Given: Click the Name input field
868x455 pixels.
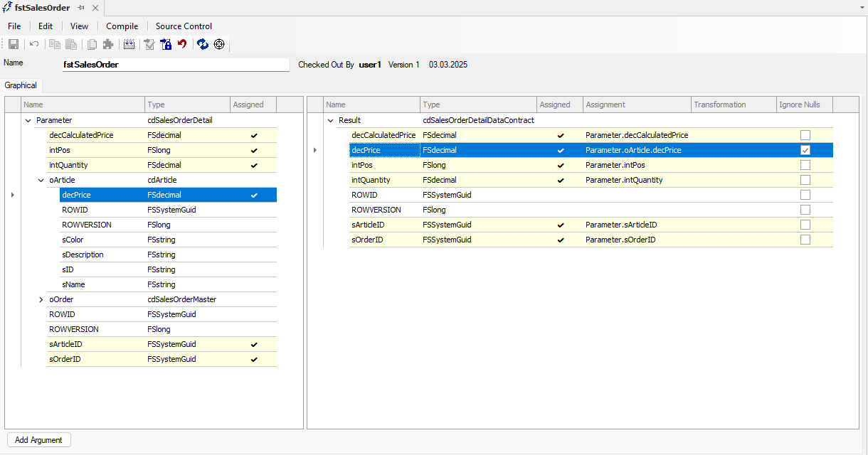Looking at the screenshot, I should 176,65.
